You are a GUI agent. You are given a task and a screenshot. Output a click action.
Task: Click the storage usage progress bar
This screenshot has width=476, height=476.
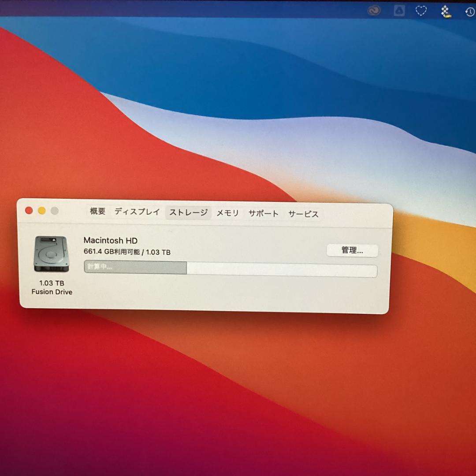coord(231,270)
